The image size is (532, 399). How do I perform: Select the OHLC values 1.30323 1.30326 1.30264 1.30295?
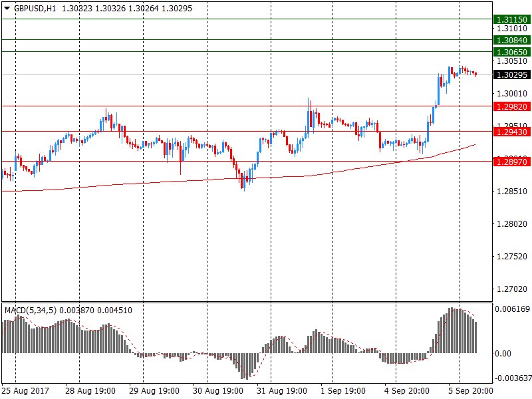[x=127, y=9]
